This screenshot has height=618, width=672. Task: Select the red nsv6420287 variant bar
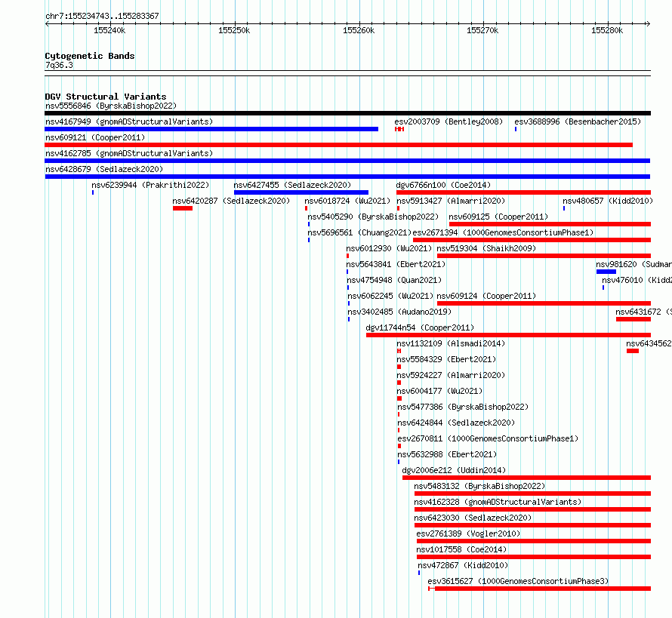click(x=183, y=208)
